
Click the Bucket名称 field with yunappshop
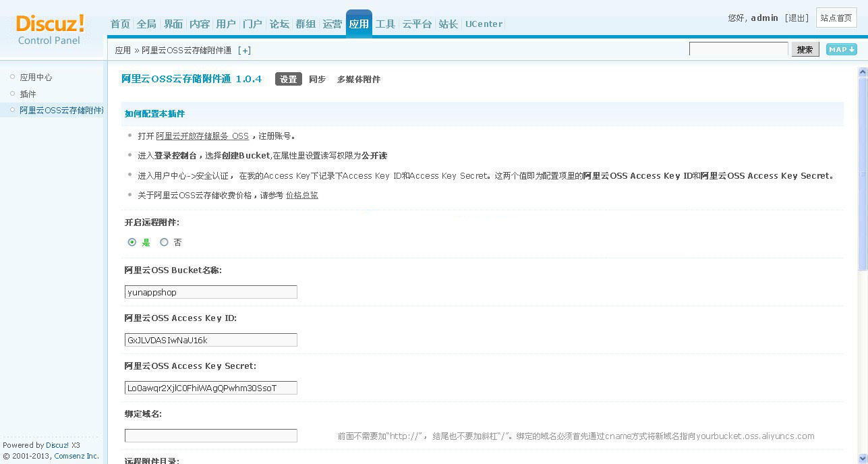click(x=211, y=292)
